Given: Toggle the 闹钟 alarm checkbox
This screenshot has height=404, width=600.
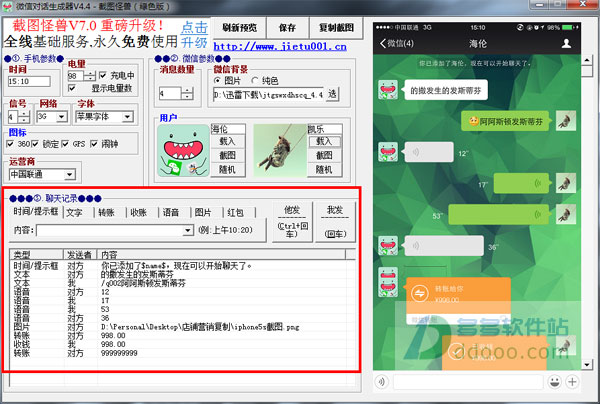Looking at the screenshot, I should click(x=94, y=144).
